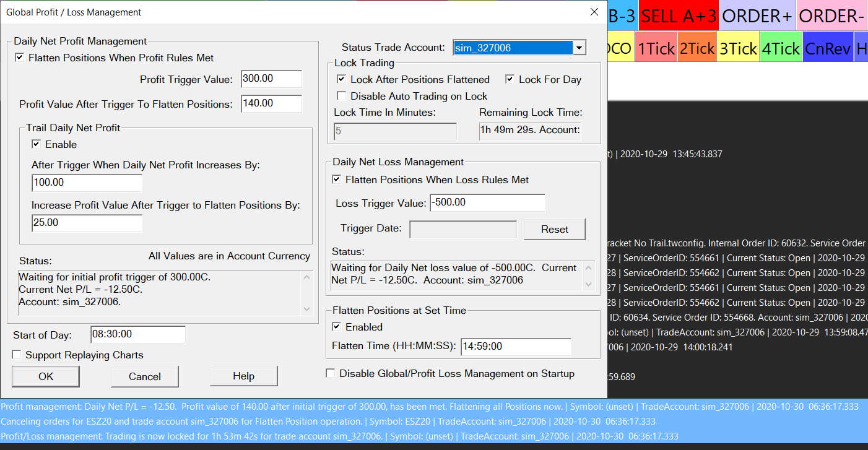
Task: Click the 'Remaining Lock Time:' label
Action: tap(531, 113)
